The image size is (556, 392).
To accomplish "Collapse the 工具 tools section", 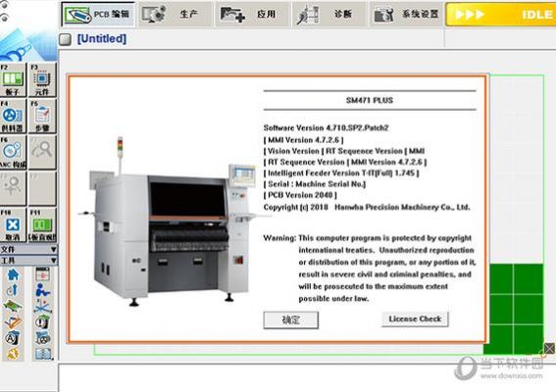I will tap(28, 261).
